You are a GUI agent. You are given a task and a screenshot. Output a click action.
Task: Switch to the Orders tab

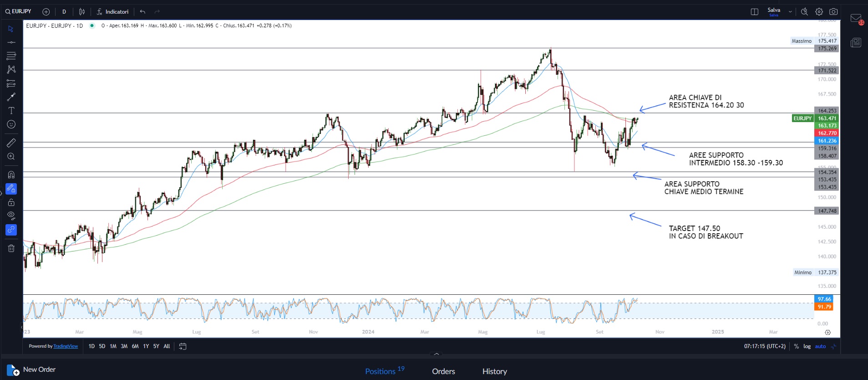(443, 371)
